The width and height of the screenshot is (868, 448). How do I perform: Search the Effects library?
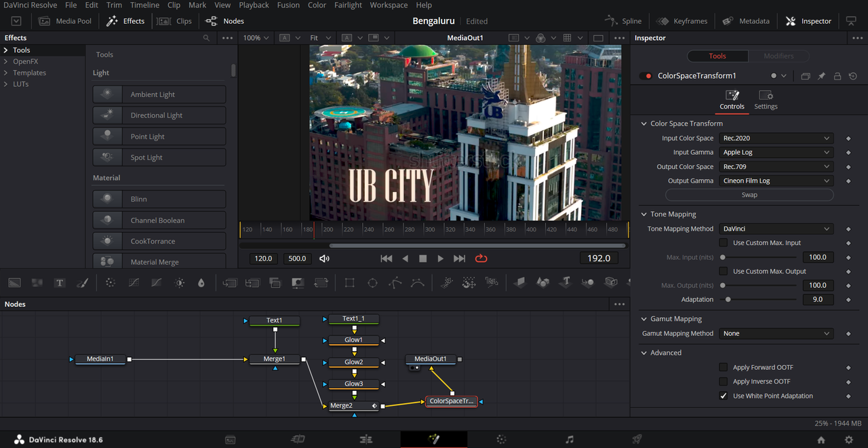[x=206, y=38]
